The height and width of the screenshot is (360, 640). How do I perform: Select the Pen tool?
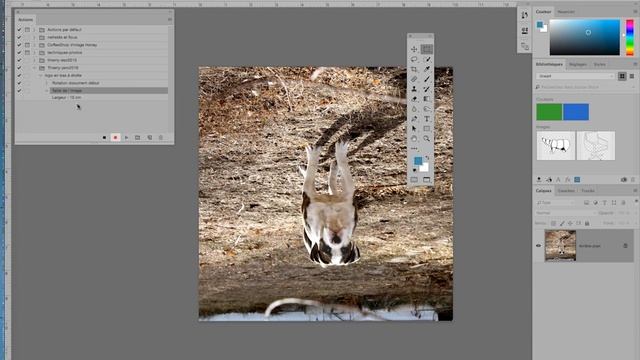[414, 119]
